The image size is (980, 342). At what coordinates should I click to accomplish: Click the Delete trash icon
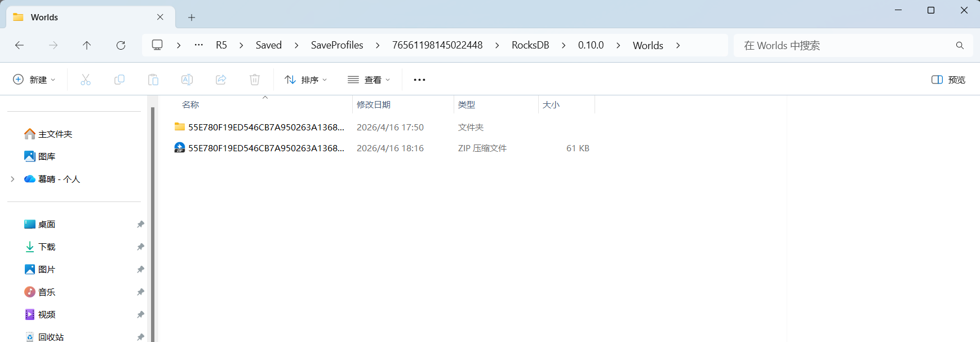[255, 80]
